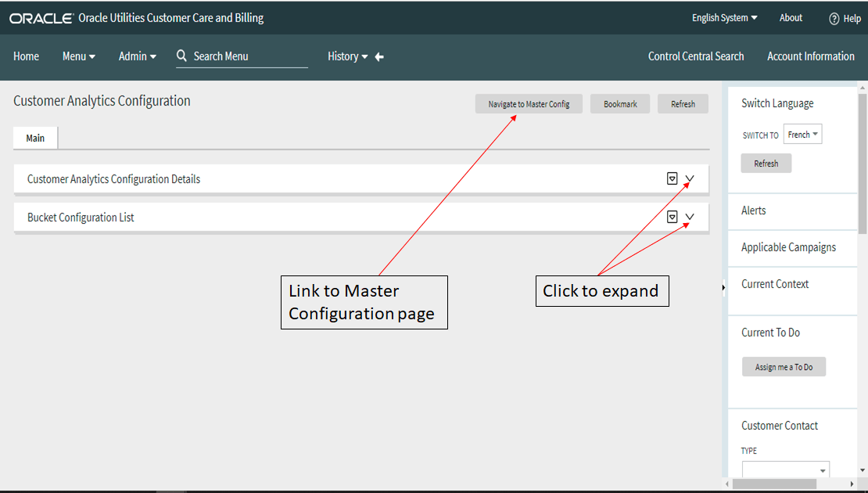Click the magnifying glass search icon

181,56
